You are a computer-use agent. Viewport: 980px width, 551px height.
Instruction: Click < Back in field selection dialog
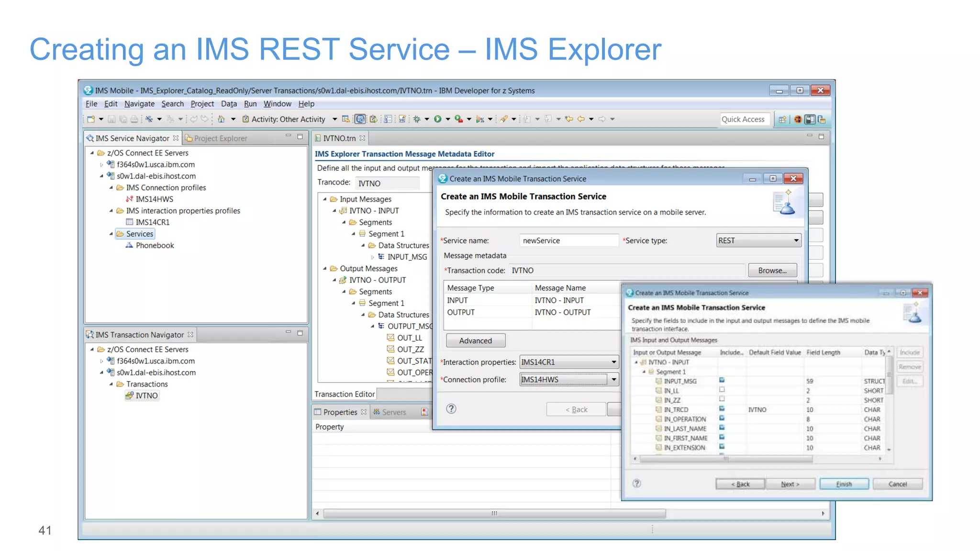pos(740,484)
